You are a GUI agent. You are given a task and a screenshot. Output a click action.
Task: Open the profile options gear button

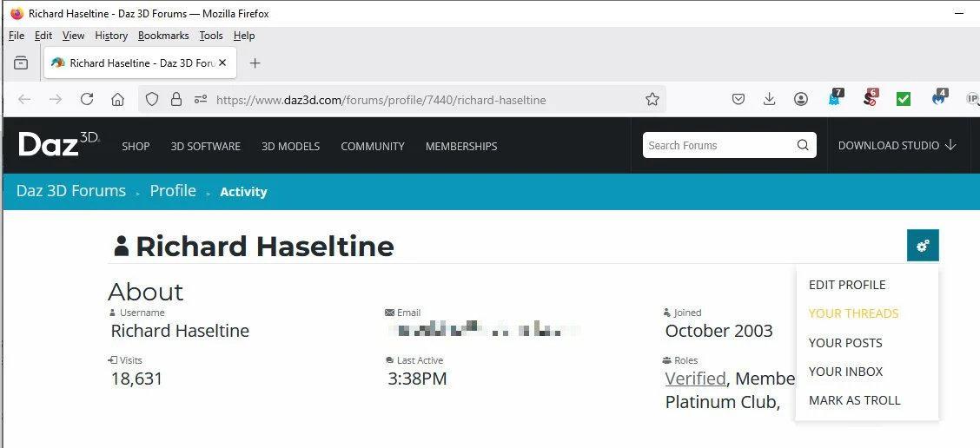point(923,246)
